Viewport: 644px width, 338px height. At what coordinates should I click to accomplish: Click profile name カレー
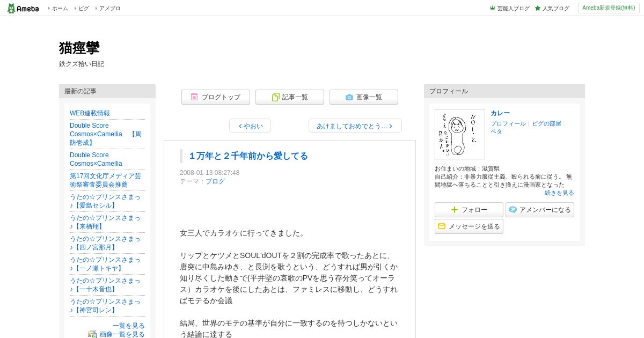click(x=500, y=113)
